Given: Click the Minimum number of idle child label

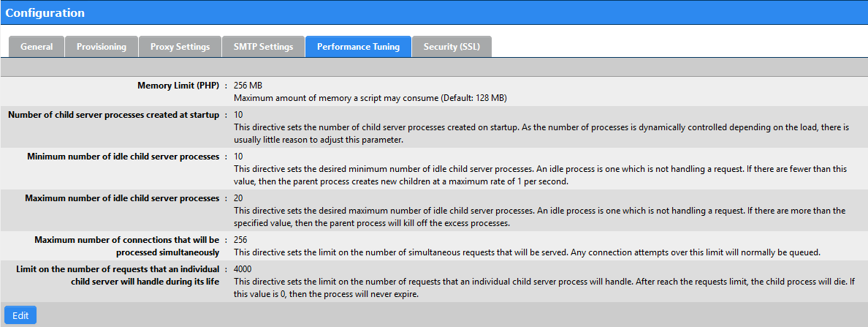Looking at the screenshot, I should click(123, 157).
